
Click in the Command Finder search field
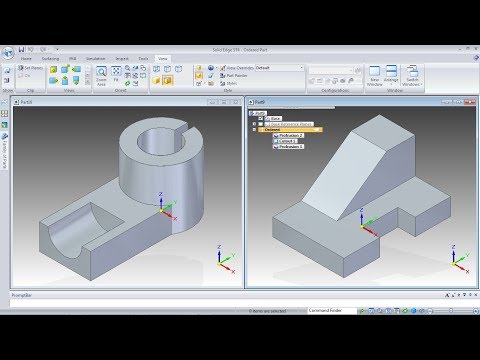click(332, 311)
